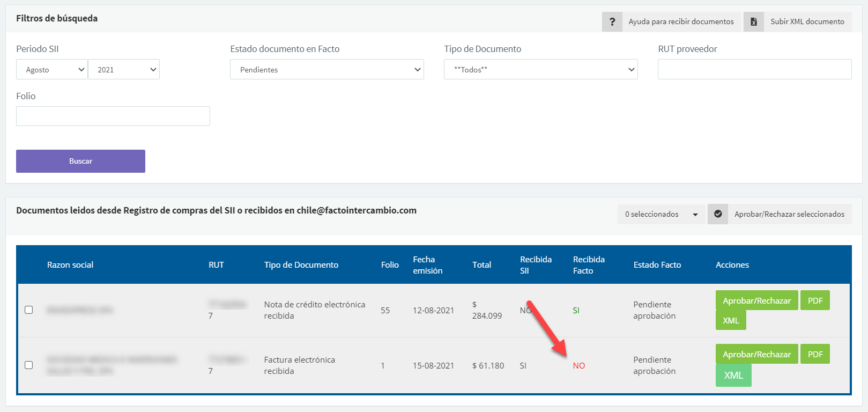Click Aprobar/Rechazar for the Factura electrónica
Screen dimensions: 868x412
tap(756, 354)
